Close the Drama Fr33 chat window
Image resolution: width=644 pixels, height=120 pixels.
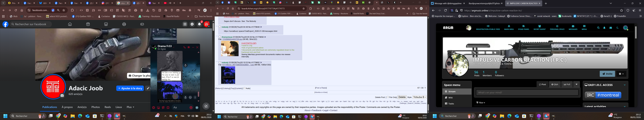(197, 47)
